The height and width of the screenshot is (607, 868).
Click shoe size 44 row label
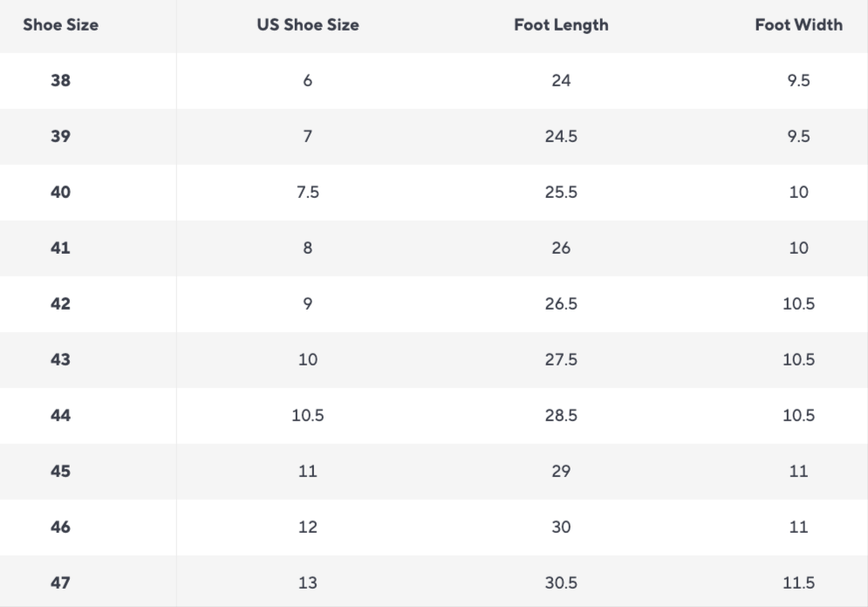click(60, 416)
